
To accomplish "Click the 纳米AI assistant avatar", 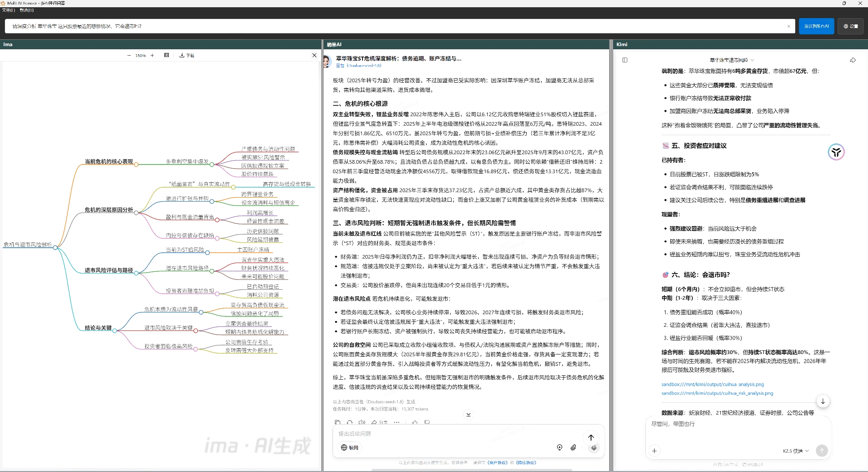I will point(327,61).
